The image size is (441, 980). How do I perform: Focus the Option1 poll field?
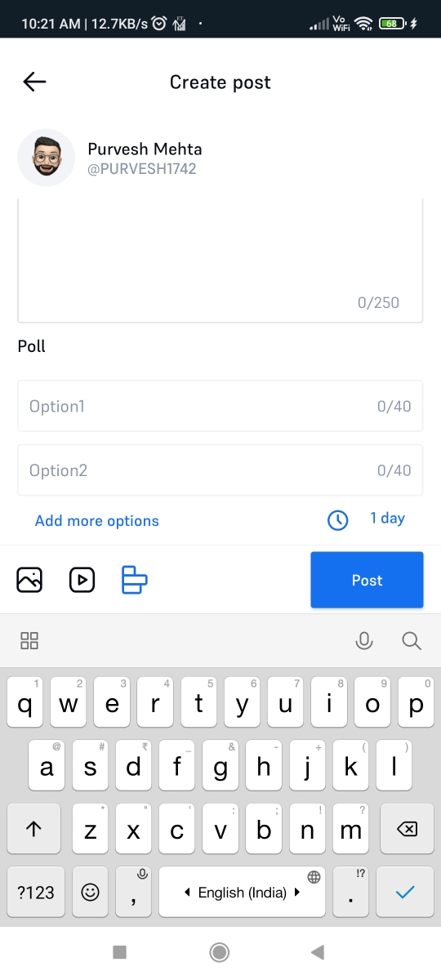click(x=220, y=406)
